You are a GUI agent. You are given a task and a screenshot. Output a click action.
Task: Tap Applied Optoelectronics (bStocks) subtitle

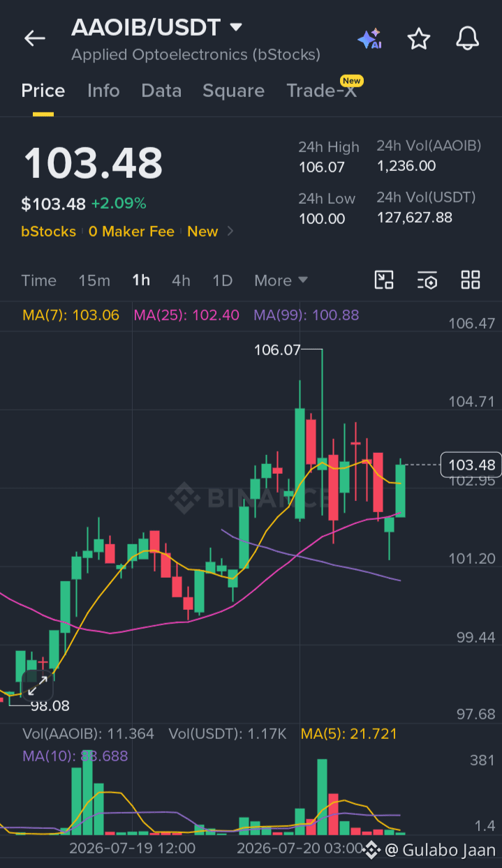point(195,54)
